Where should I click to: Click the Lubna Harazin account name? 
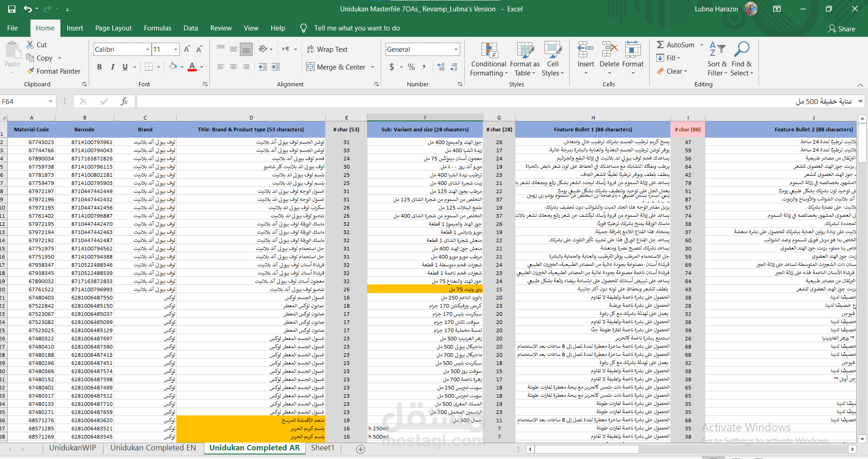[716, 9]
